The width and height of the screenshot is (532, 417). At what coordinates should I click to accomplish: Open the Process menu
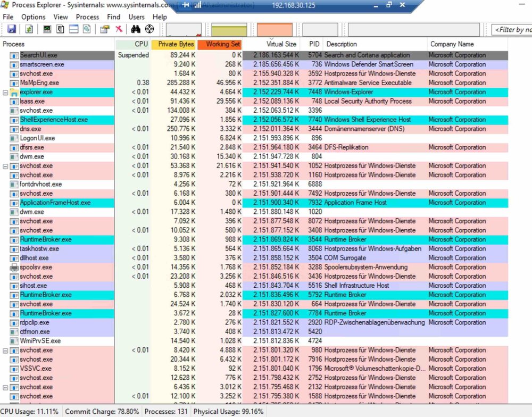[x=87, y=17]
